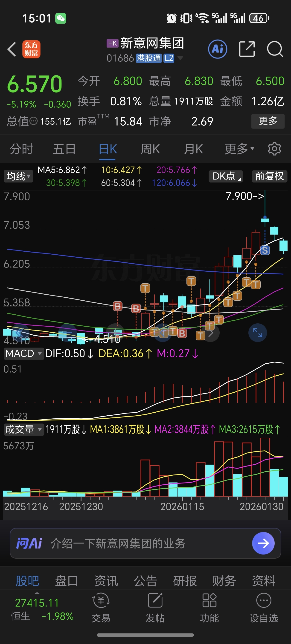Tap the 恒生 index ticker 27415.11
This screenshot has width=291, height=644.
click(x=37, y=603)
